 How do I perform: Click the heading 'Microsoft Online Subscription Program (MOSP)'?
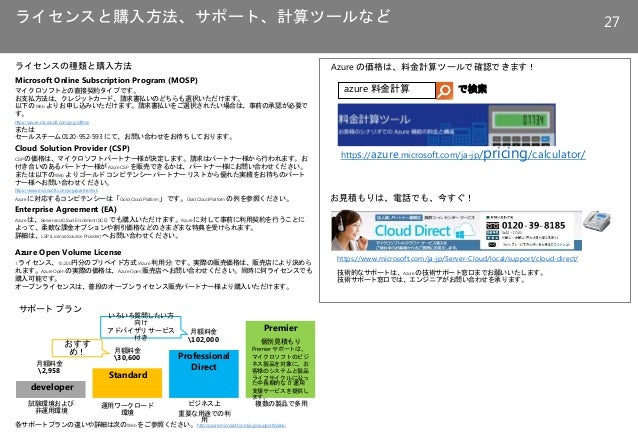pyautogui.click(x=106, y=80)
